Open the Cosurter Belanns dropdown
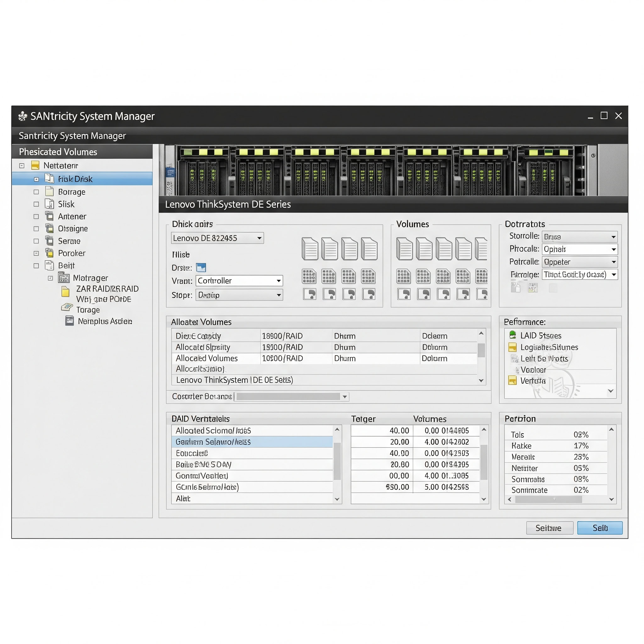Screen dimensions: 644x644 point(292,397)
